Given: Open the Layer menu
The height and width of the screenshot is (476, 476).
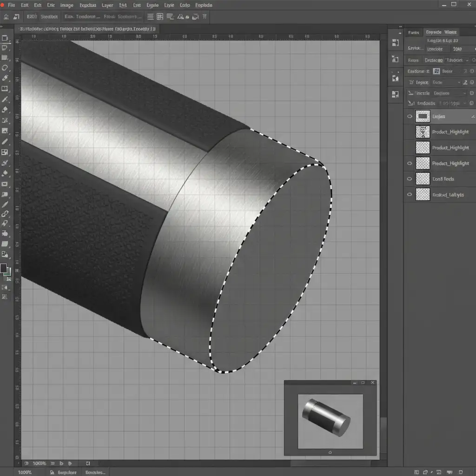Looking at the screenshot, I should click(107, 5).
